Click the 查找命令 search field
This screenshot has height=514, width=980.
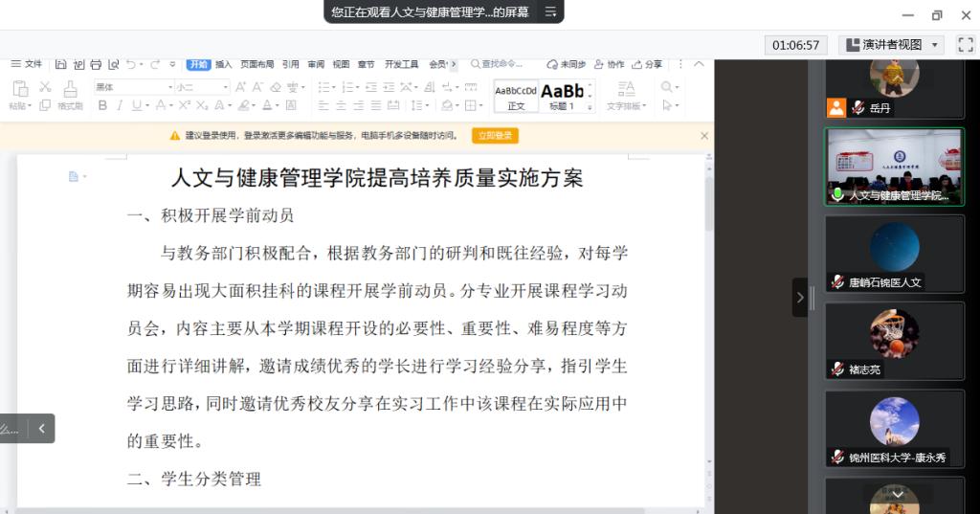tap(502, 64)
